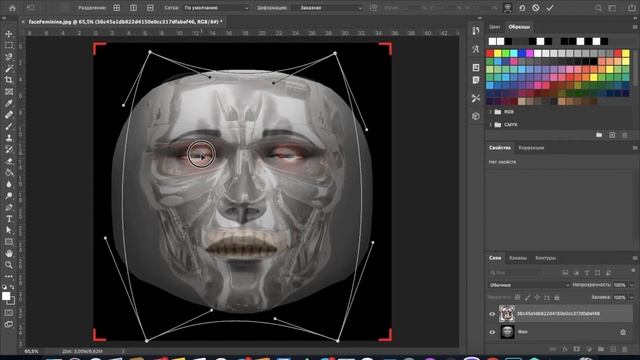
Task: Enable lock image pixels brush icon
Action: click(527, 298)
